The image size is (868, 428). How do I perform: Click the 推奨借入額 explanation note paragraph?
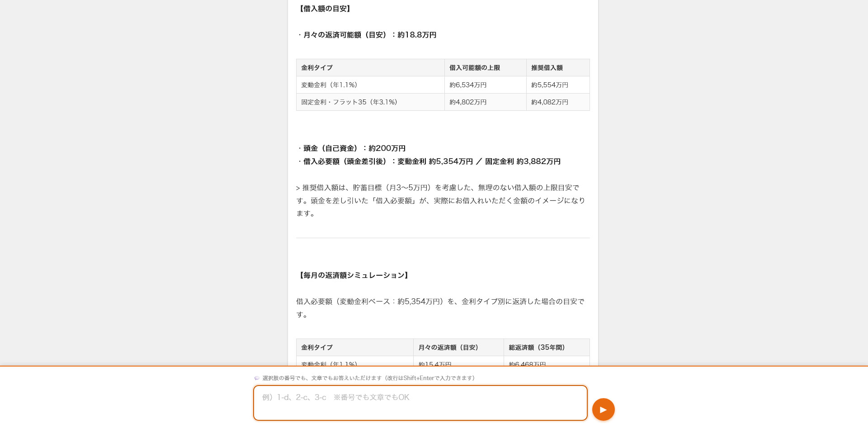(x=441, y=200)
